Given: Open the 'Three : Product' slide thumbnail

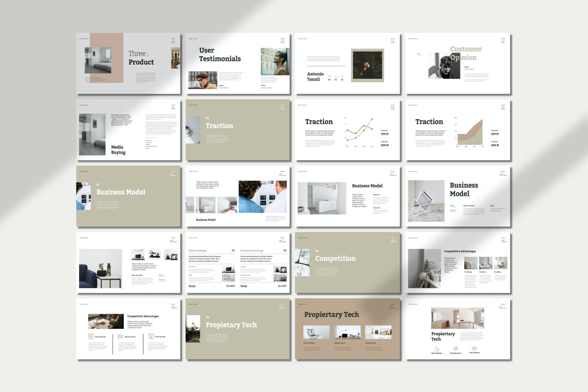Looking at the screenshot, I should point(128,63).
